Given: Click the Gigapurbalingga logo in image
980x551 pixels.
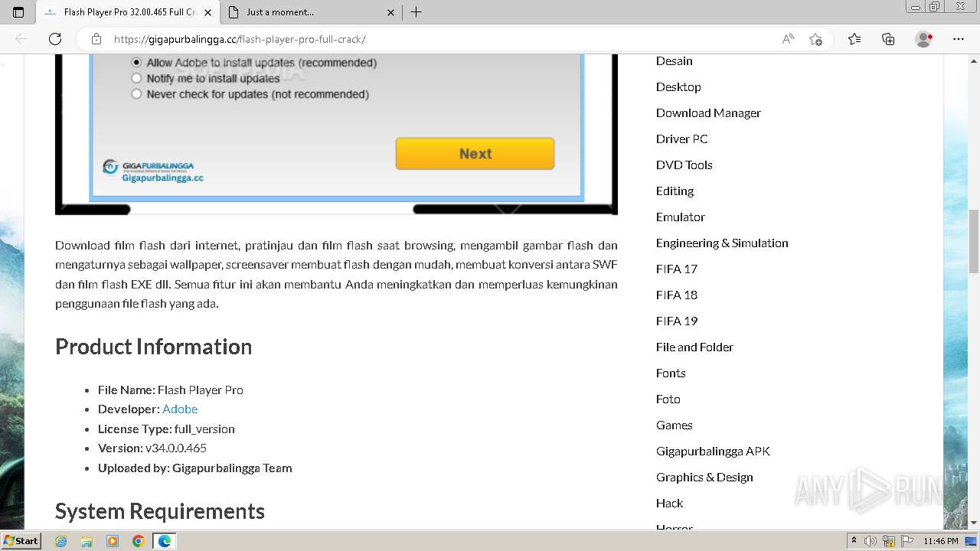Looking at the screenshot, I should 153,171.
